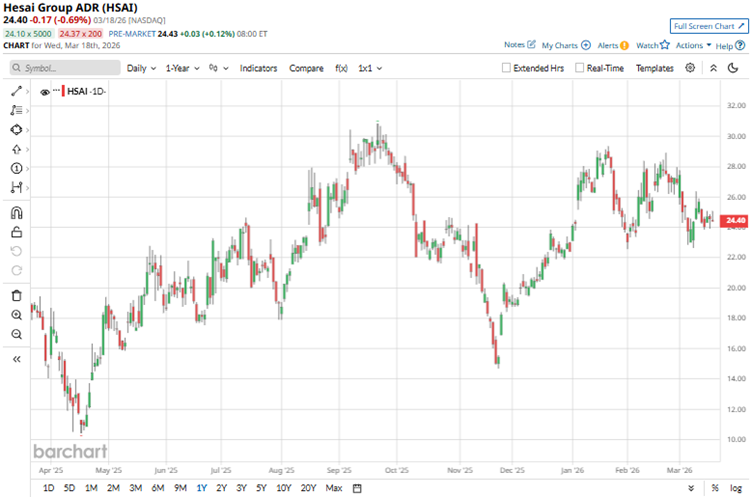Click the trash can delete drawings icon
752x497 pixels.
(x=16, y=295)
